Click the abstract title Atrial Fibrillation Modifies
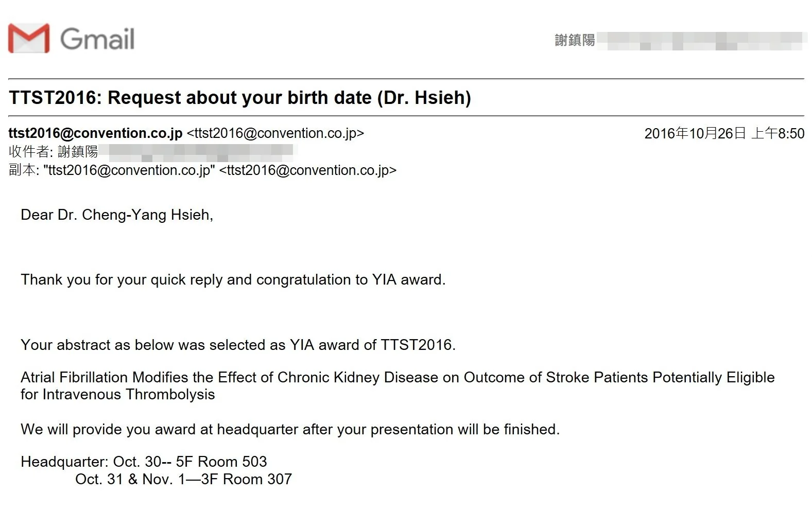812x511 pixels. (398, 385)
